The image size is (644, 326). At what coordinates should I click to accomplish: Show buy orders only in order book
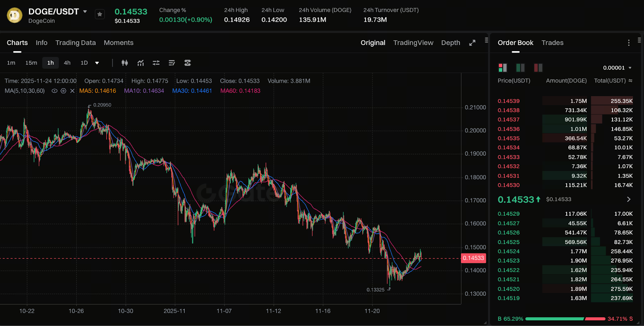[520, 68]
